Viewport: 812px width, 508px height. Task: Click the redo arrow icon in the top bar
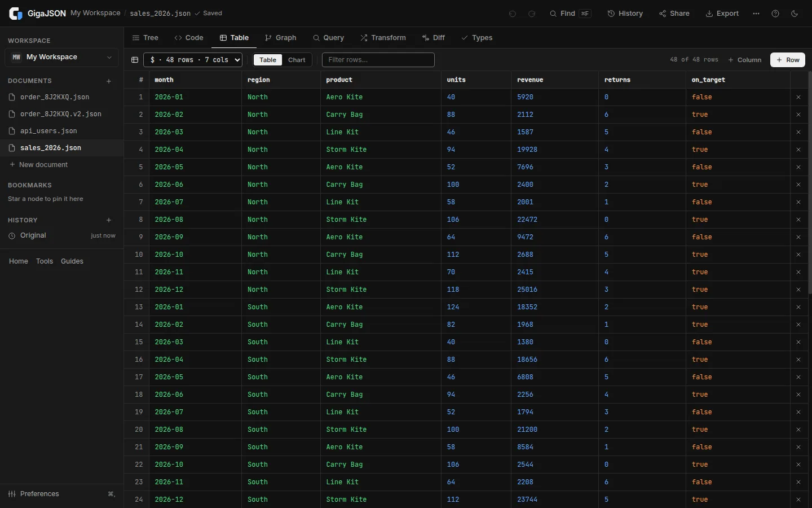click(x=532, y=14)
